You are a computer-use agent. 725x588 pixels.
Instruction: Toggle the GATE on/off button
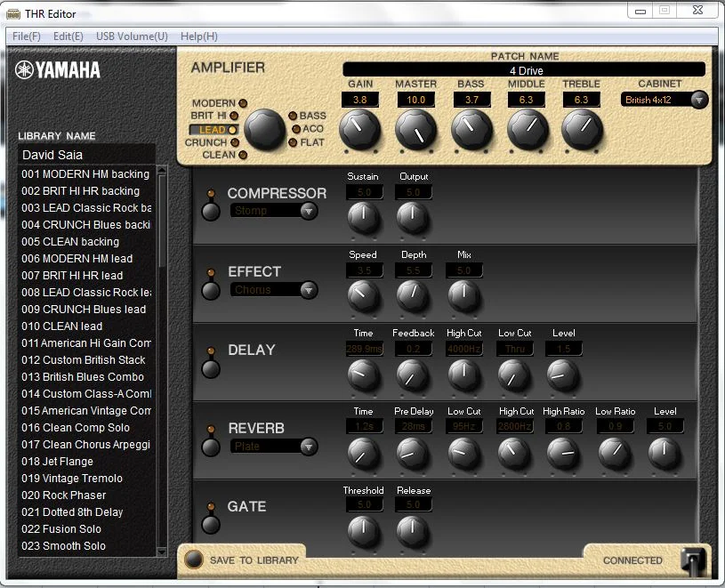coord(211,524)
